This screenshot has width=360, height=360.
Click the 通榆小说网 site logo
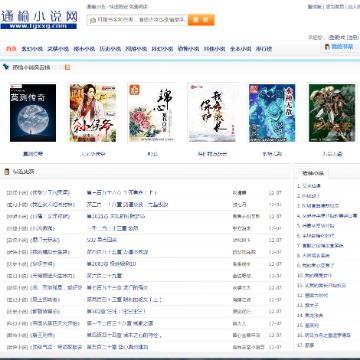[x=39, y=19]
